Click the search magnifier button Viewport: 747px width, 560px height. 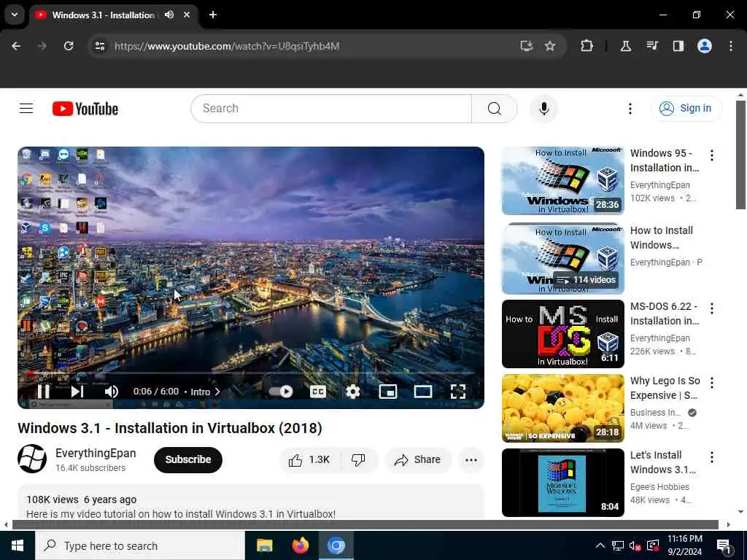(x=494, y=109)
